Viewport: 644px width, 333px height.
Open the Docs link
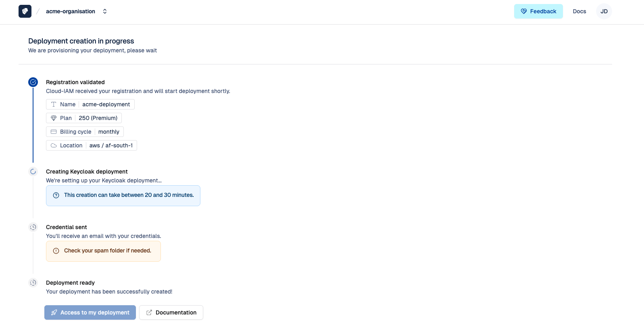[579, 11]
